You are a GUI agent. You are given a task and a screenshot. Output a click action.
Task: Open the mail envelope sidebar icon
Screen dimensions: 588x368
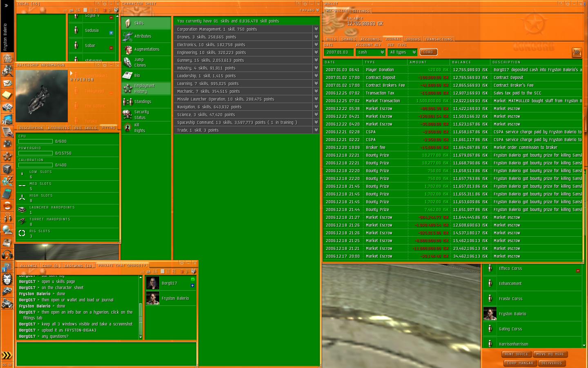[7, 83]
